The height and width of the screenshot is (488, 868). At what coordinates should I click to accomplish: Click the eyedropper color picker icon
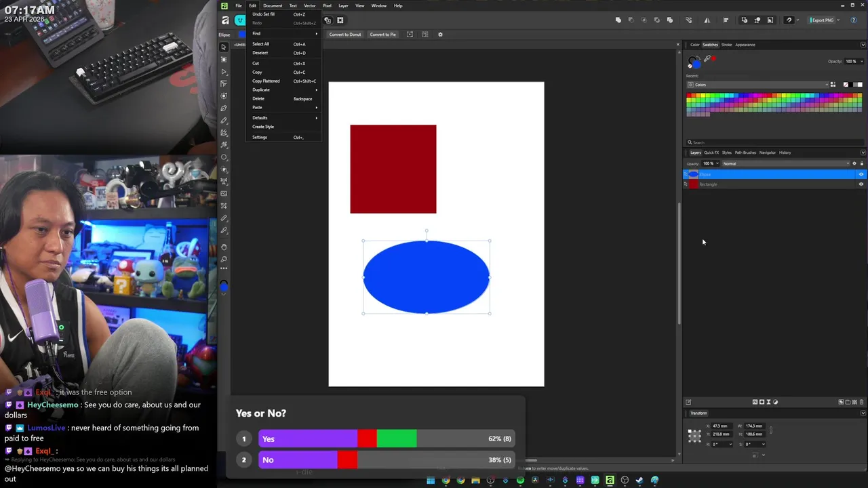(x=707, y=58)
